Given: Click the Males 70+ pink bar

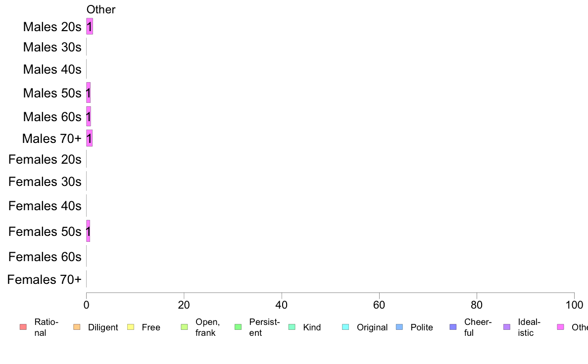Looking at the screenshot, I should click(x=89, y=138).
